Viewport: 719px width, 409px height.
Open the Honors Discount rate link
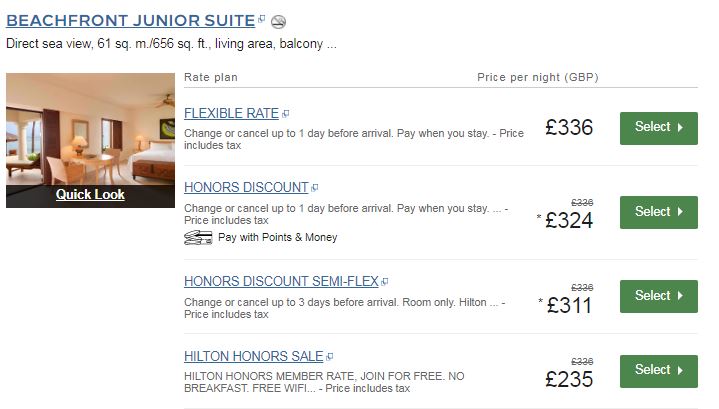[246, 187]
